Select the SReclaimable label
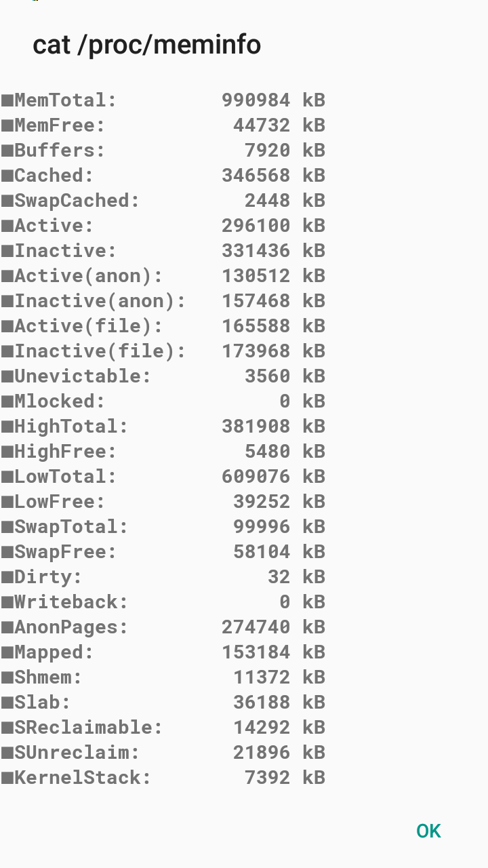This screenshot has width=488, height=868. (89, 728)
